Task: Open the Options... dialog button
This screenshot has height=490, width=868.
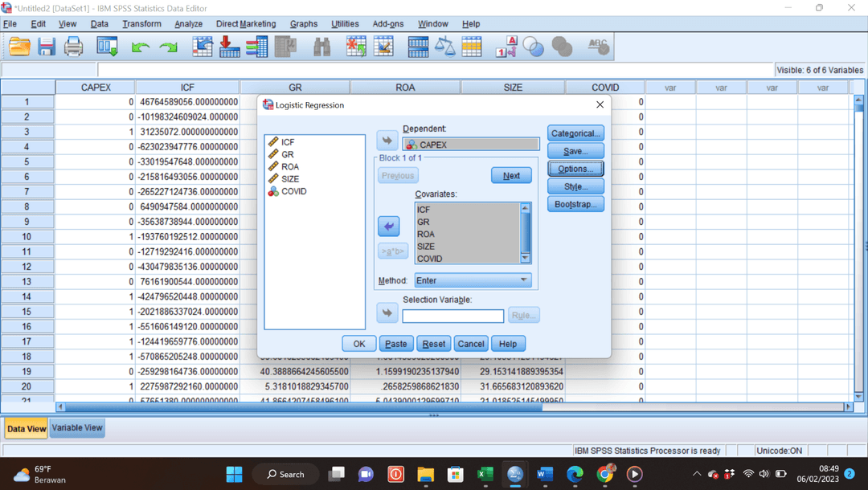Action: 575,169
